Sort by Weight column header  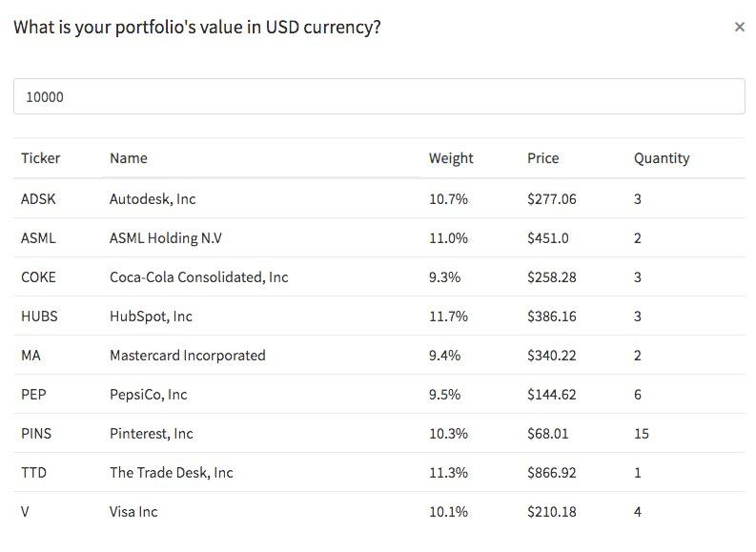(450, 158)
